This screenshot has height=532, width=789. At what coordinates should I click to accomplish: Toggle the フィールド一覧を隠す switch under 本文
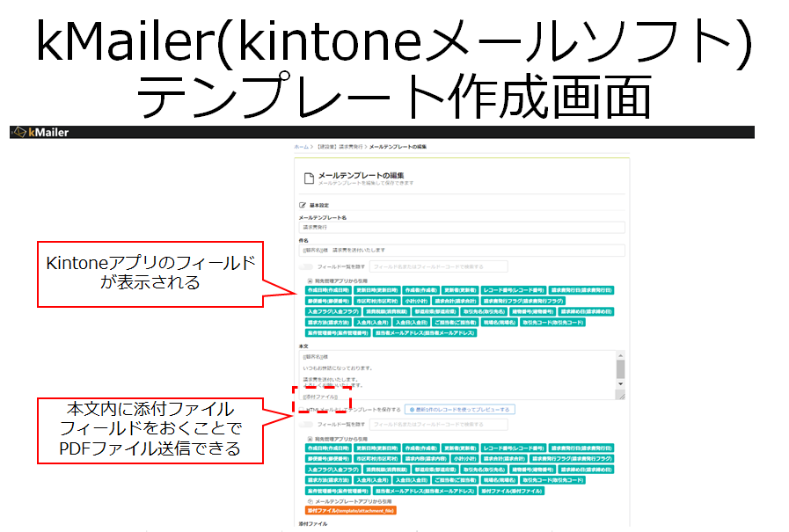(304, 423)
